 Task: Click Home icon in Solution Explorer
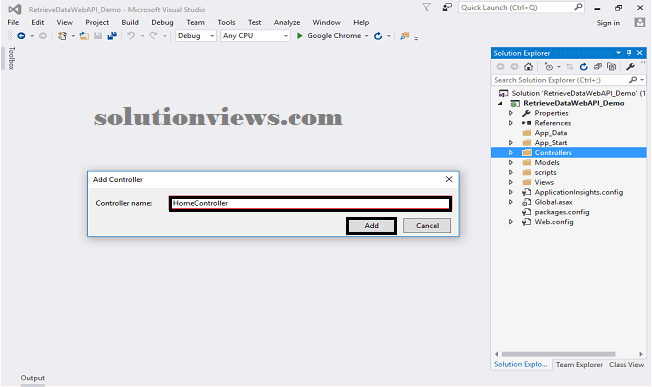[x=528, y=67]
